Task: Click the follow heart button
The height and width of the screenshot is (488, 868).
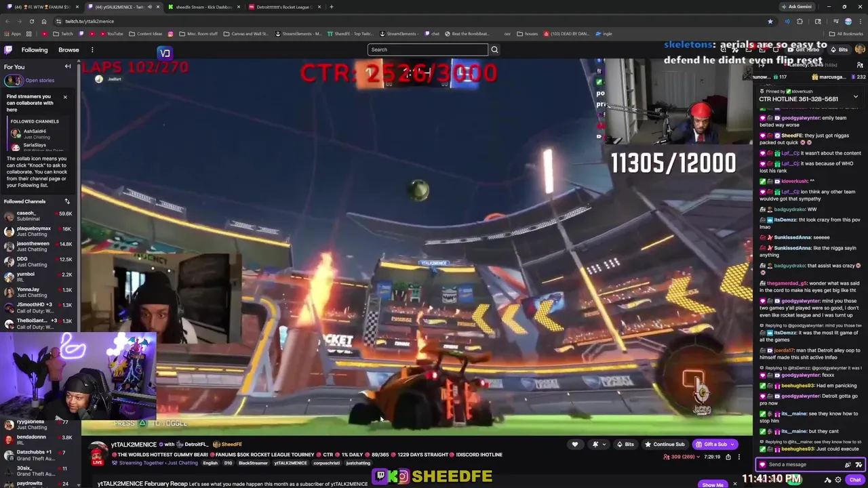Action: (x=575, y=445)
